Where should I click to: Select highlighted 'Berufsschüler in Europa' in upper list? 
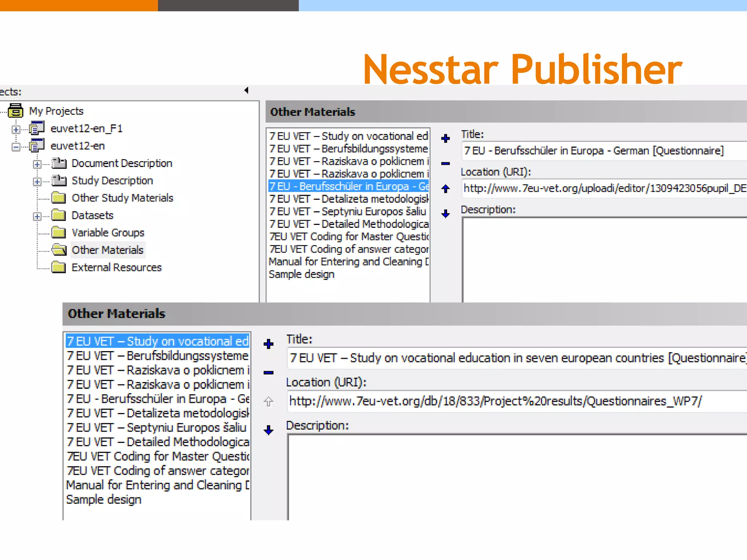pos(349,186)
